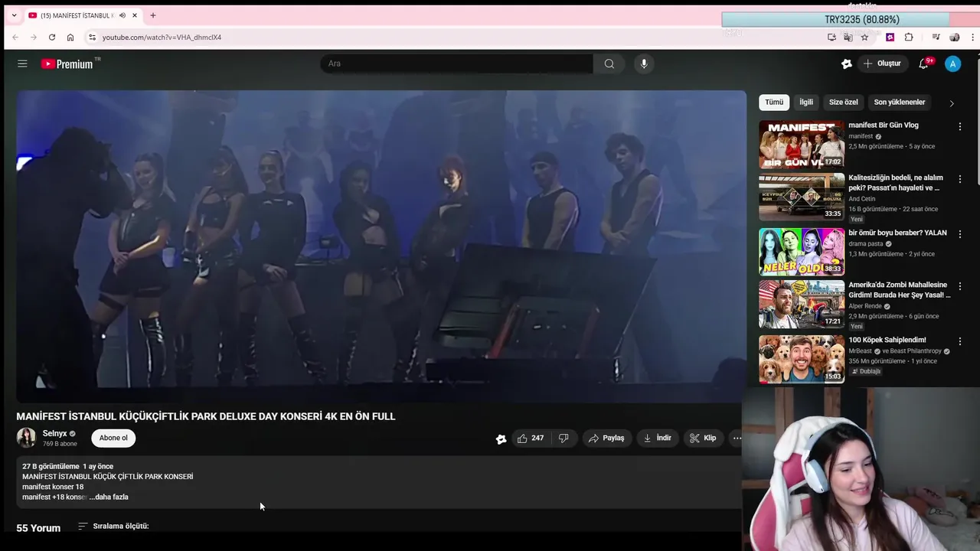Open Selnyx channel avatar
This screenshot has width=980, height=551.
pyautogui.click(x=26, y=438)
